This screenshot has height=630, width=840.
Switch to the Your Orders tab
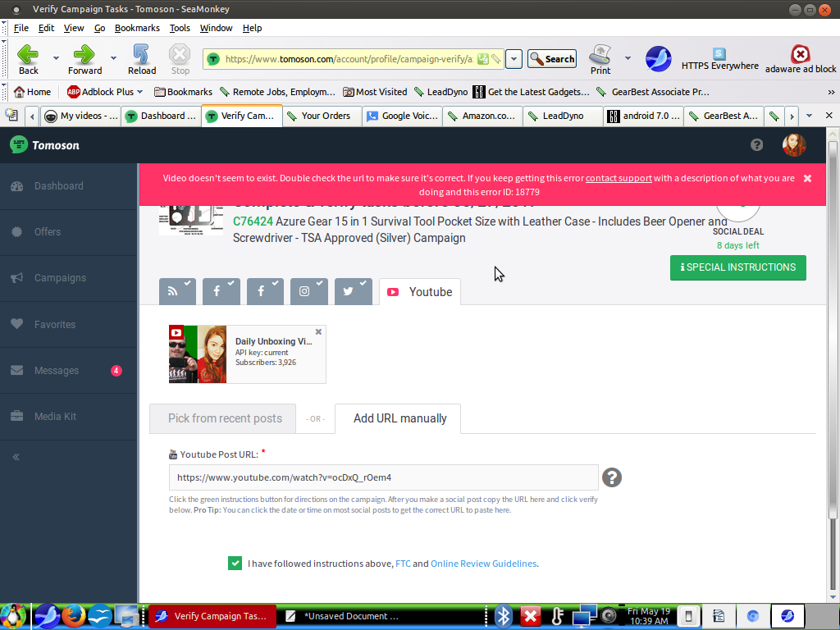click(x=322, y=116)
